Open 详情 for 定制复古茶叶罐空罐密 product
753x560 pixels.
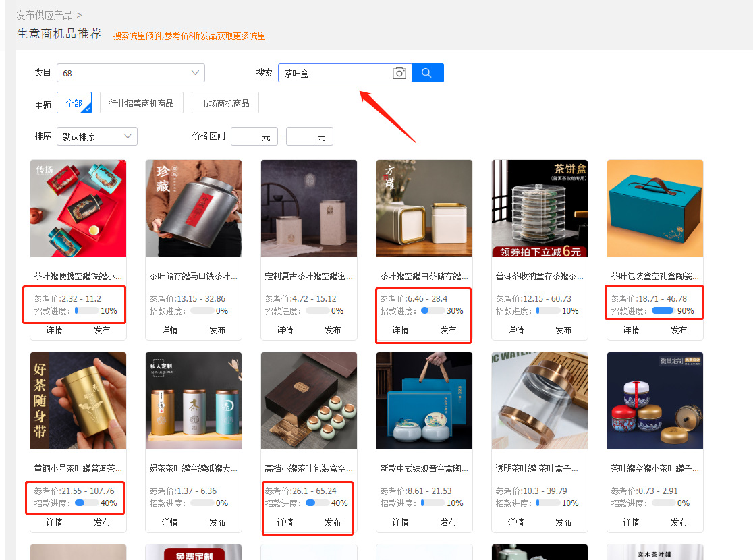pos(285,330)
